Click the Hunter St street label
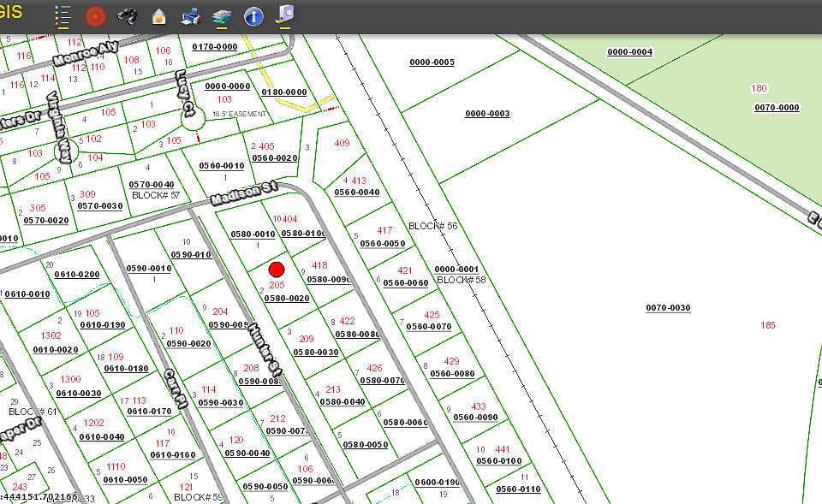The height and width of the screenshot is (504, 822). [x=265, y=349]
